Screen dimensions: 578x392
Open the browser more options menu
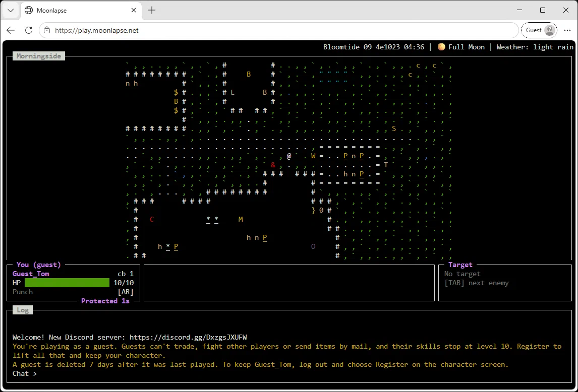point(567,30)
